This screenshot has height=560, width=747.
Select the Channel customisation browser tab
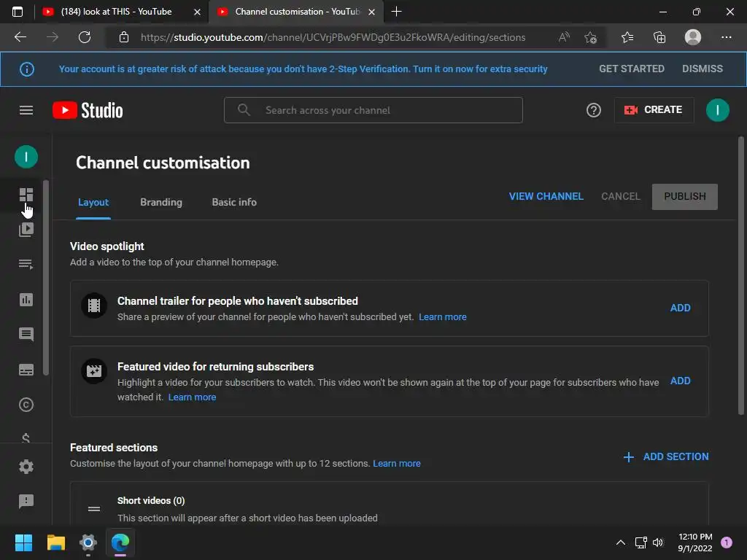(295, 12)
